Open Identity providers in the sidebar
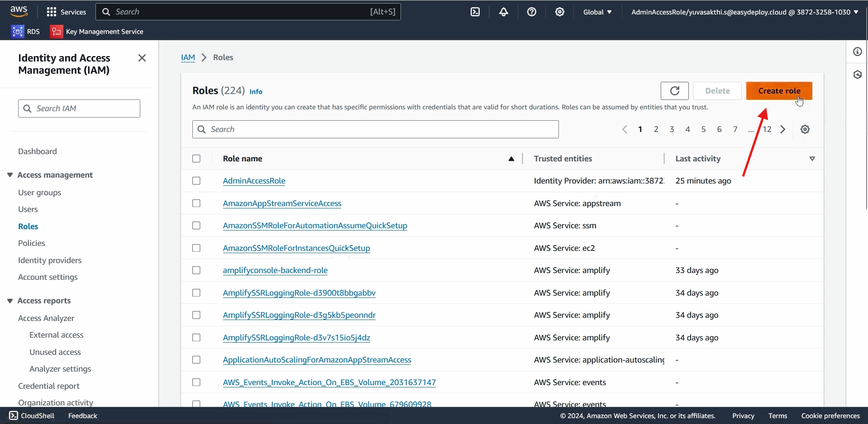Screen dimensions: 868x424 pos(50,260)
